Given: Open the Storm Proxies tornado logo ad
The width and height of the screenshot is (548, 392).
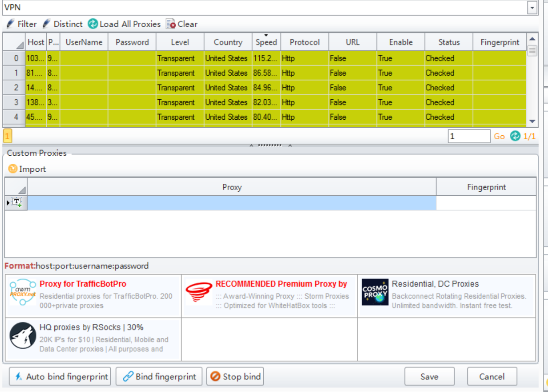Looking at the screenshot, I should tap(198, 292).
